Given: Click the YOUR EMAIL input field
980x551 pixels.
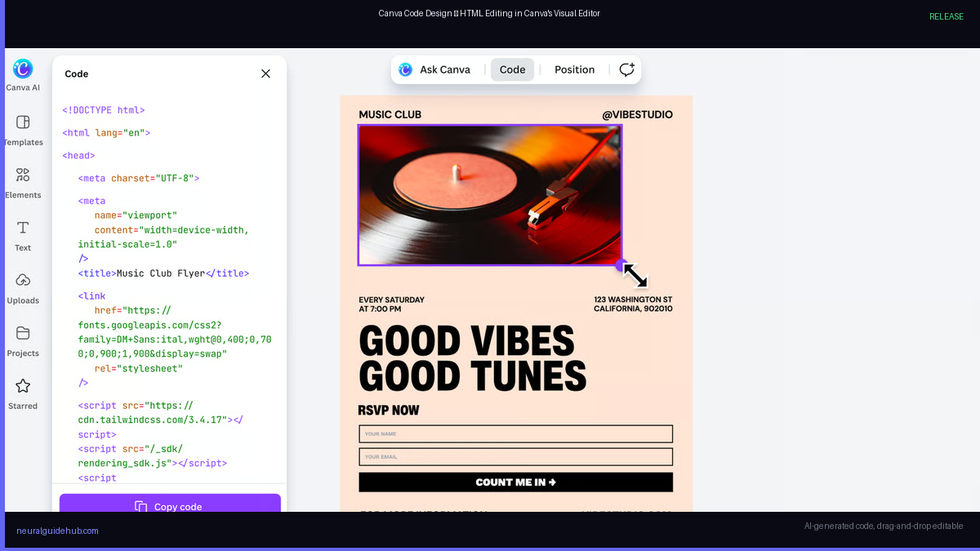Looking at the screenshot, I should pos(515,457).
